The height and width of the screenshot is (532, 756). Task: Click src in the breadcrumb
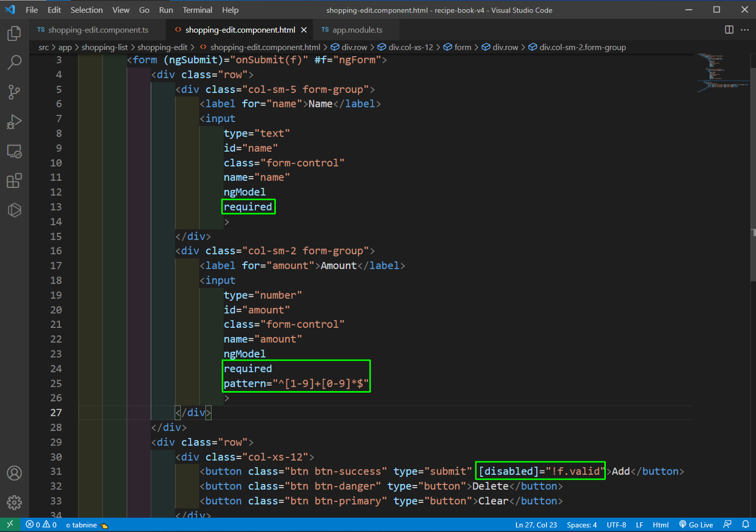[x=44, y=48]
